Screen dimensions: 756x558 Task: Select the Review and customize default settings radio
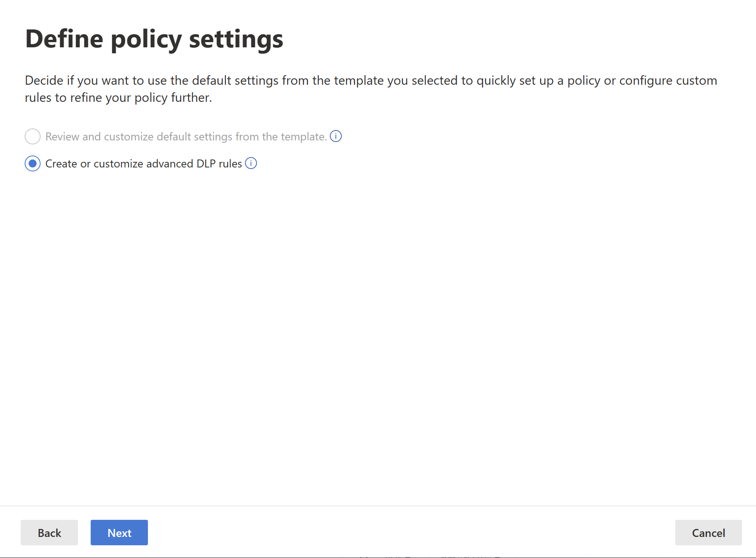[33, 136]
